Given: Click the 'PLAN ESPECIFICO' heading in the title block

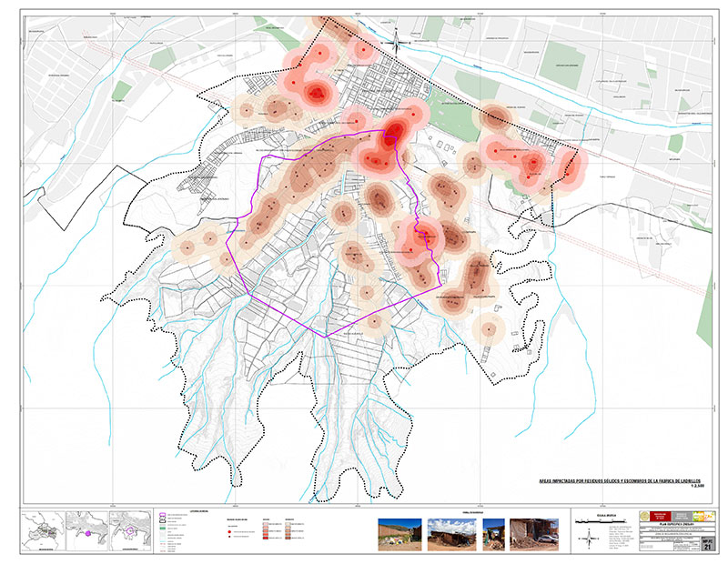Looking at the screenshot, I should click(677, 524).
